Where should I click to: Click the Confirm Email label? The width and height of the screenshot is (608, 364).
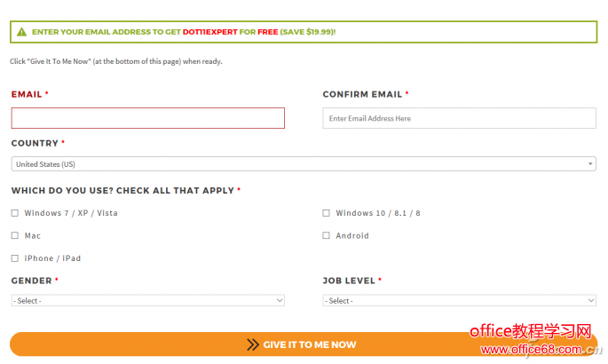[x=362, y=94]
